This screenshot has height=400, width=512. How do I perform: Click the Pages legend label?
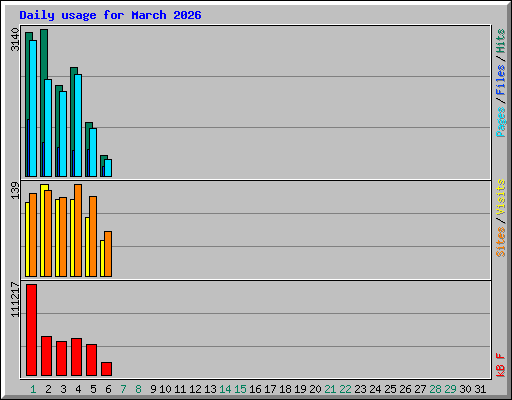coord(500,122)
